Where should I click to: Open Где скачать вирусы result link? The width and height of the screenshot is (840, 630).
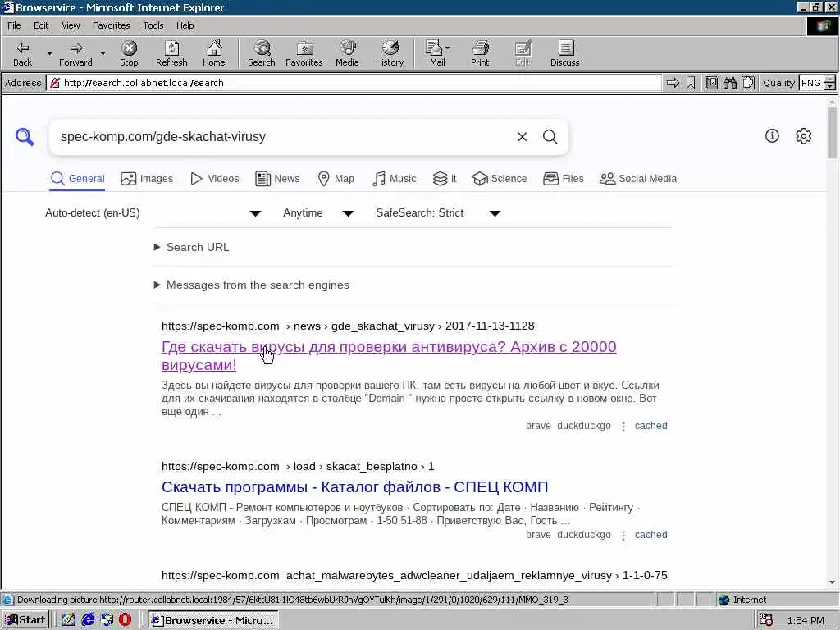(389, 356)
